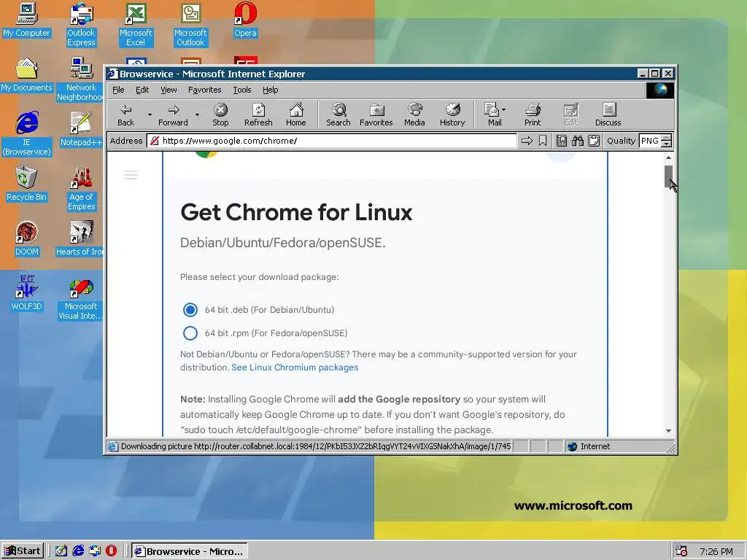Stop loading with the Stop button

point(220,114)
